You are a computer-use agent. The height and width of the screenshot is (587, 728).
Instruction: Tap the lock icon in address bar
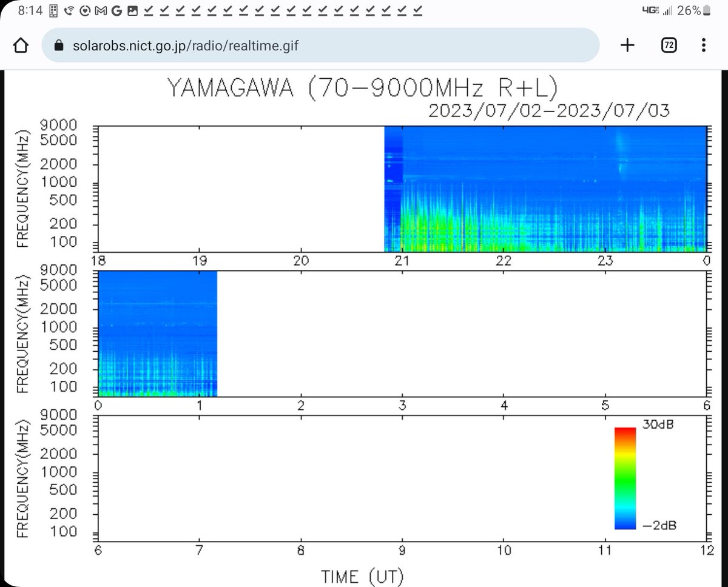tap(59, 45)
